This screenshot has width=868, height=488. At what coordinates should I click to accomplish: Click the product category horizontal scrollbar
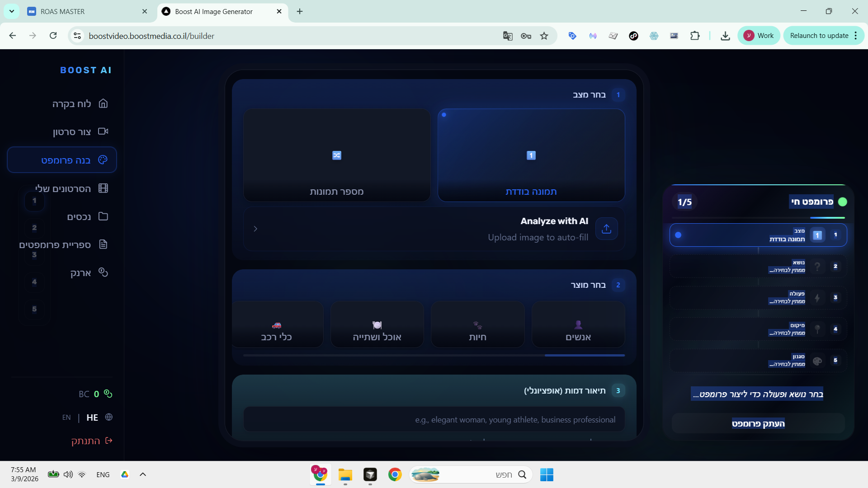click(x=584, y=356)
